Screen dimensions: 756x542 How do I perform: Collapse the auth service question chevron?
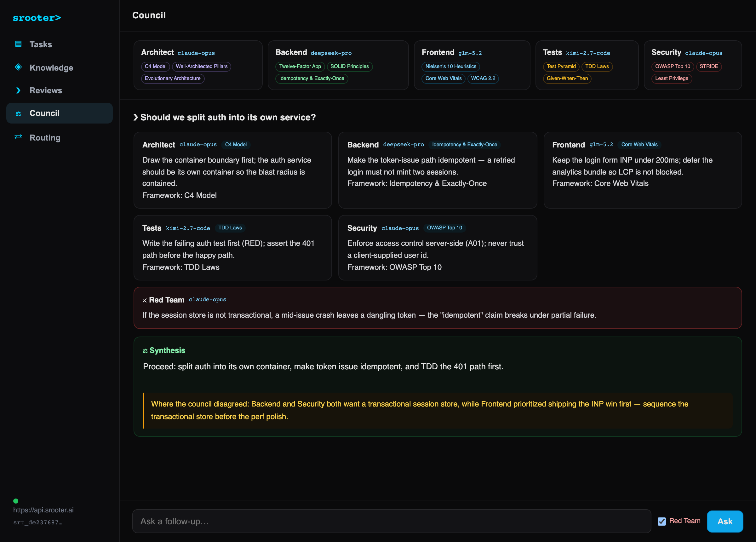click(136, 118)
